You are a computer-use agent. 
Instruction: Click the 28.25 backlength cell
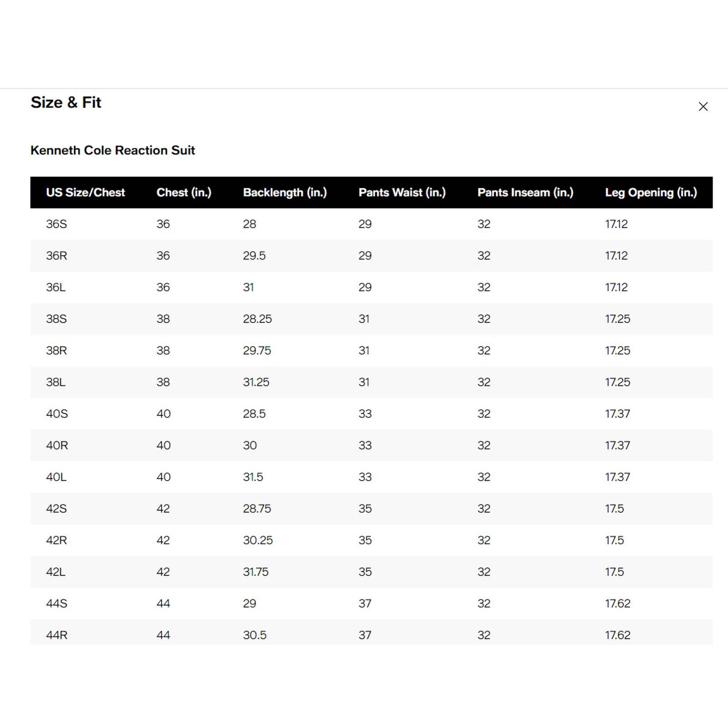click(x=257, y=319)
